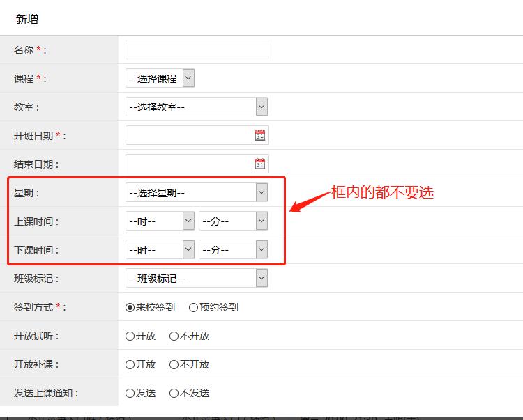The image size is (523, 420).
Task: Click the 名称 text input field
Action: click(197, 49)
